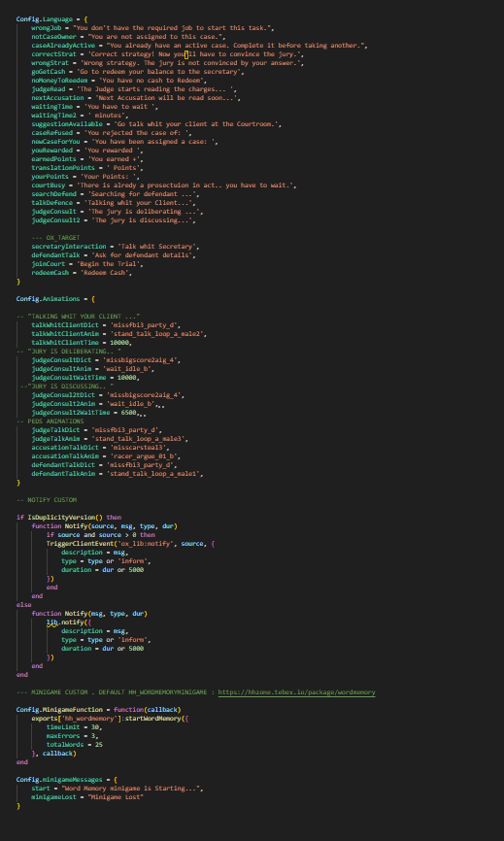Click the 'if IsDuplicityVersion() then' line
504x841 pixels.
click(69, 519)
